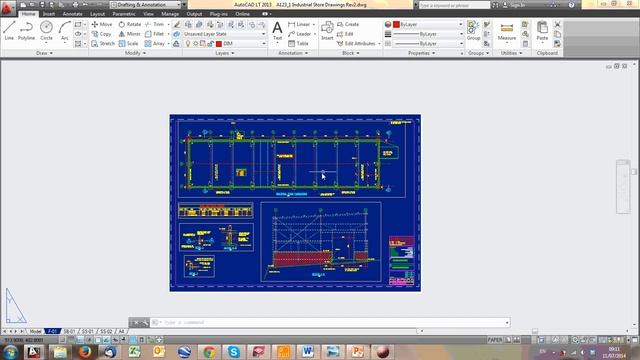Select the Text annotation tool

[x=277, y=31]
